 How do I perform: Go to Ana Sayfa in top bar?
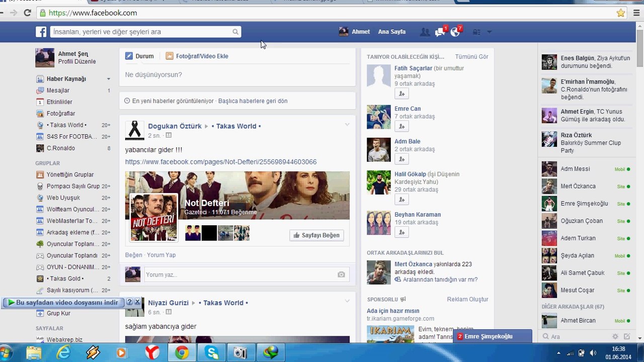point(391,32)
